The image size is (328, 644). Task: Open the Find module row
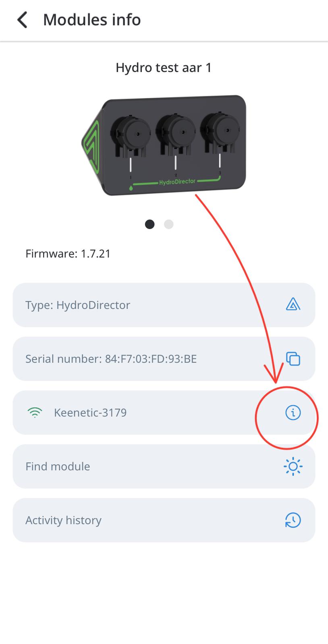[164, 466]
